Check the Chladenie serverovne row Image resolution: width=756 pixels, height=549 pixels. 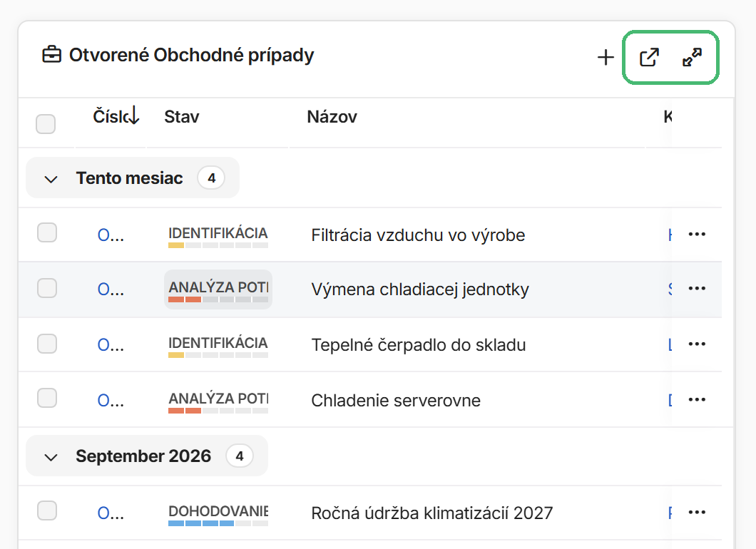click(47, 398)
